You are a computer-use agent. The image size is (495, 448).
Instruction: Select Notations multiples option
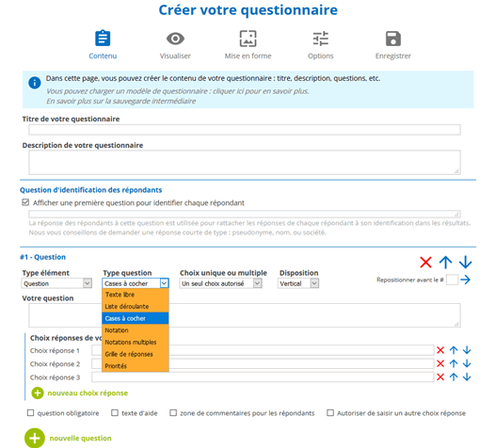click(136, 343)
